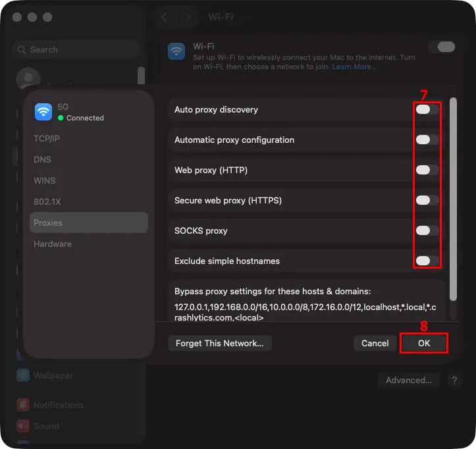Click the Wi-Fi icon beside 5G network
The width and height of the screenshot is (476, 449).
[43, 112]
